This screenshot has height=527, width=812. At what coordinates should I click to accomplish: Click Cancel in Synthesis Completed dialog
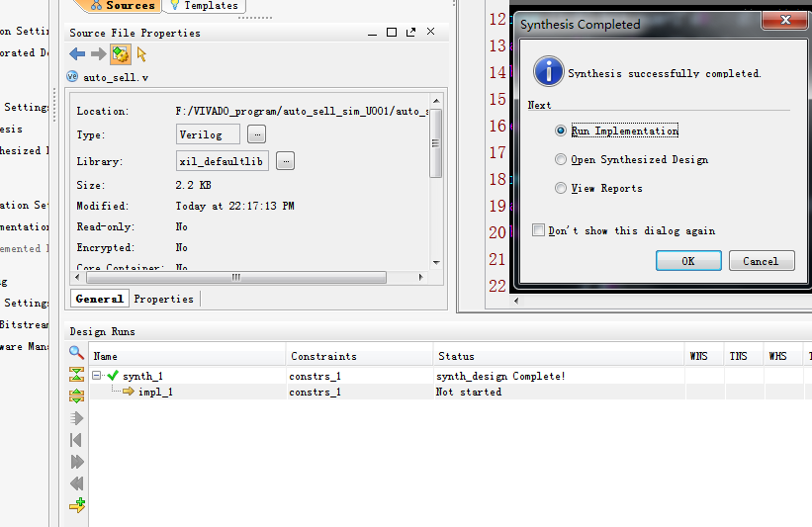tap(762, 261)
